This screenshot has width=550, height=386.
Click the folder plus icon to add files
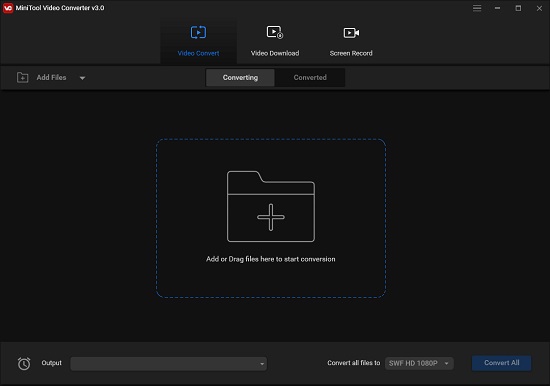click(271, 206)
